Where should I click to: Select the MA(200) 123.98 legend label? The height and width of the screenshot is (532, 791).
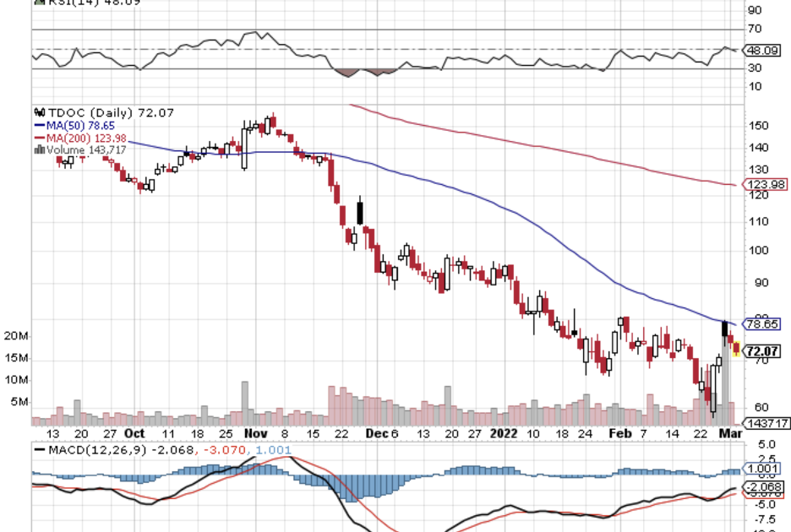(x=78, y=138)
